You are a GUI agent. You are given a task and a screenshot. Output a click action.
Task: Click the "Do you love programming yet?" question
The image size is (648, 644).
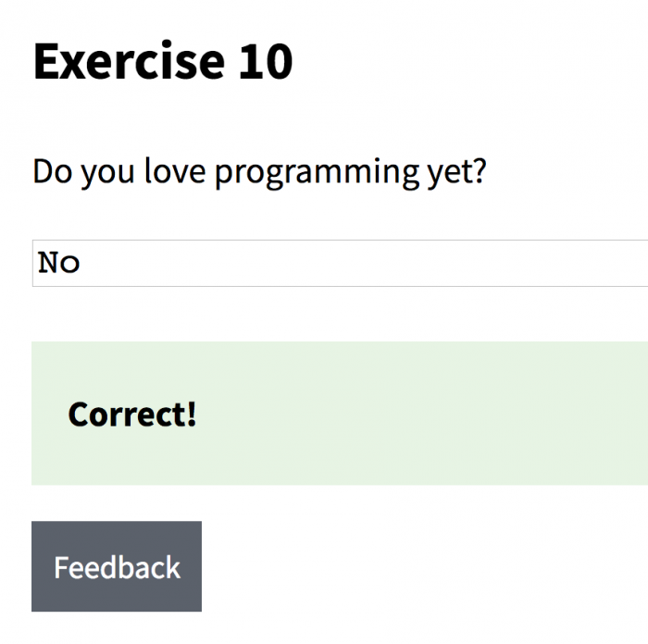click(x=259, y=172)
